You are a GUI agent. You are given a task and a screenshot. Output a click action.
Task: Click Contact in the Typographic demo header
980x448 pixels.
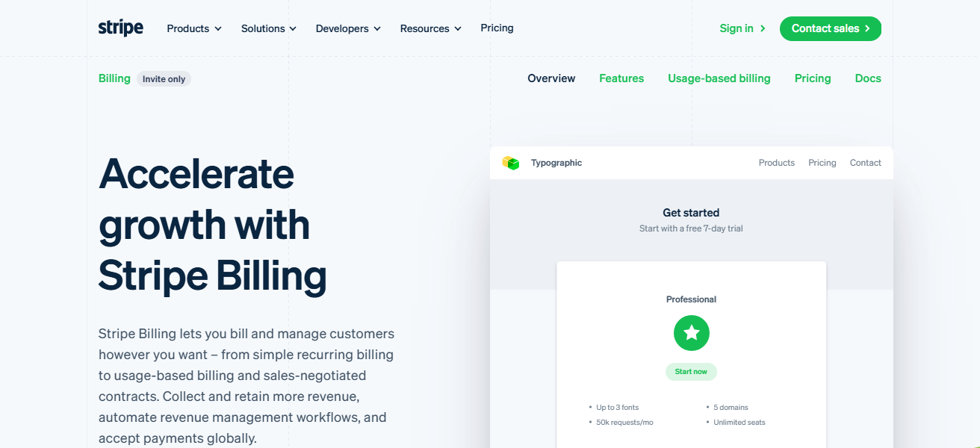865,163
